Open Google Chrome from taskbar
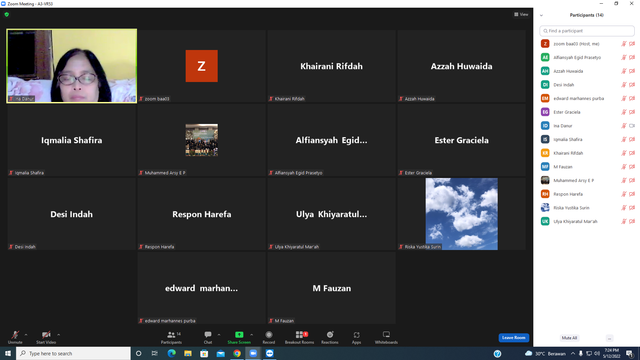Viewport: 640px width, 360px height. [237, 353]
